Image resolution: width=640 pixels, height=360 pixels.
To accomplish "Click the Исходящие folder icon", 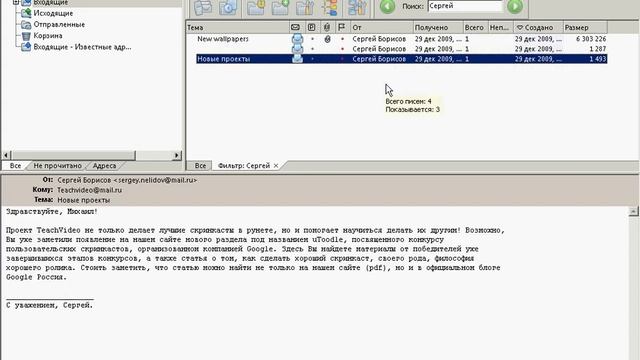I will [x=26, y=13].
